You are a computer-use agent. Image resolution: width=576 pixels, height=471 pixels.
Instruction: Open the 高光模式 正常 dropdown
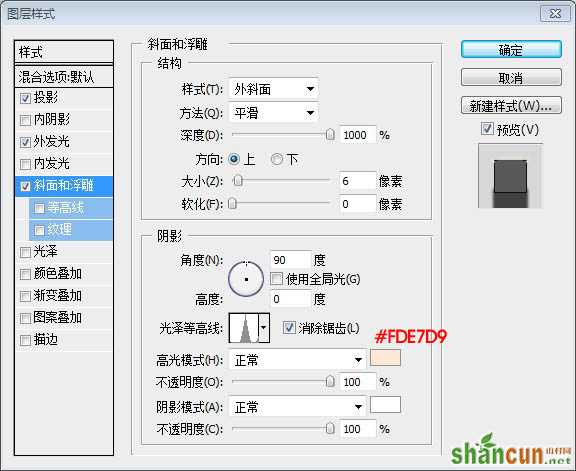297,360
